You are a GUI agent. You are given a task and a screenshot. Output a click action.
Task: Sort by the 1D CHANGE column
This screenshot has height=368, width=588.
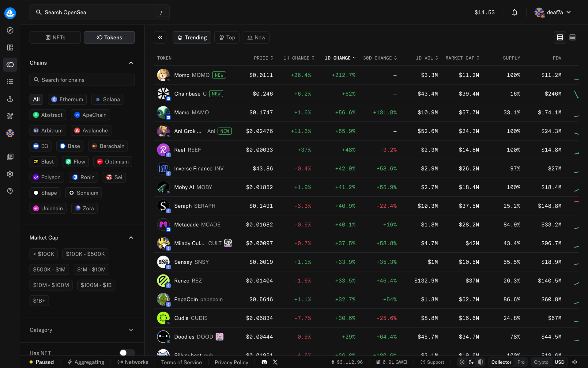tap(340, 58)
